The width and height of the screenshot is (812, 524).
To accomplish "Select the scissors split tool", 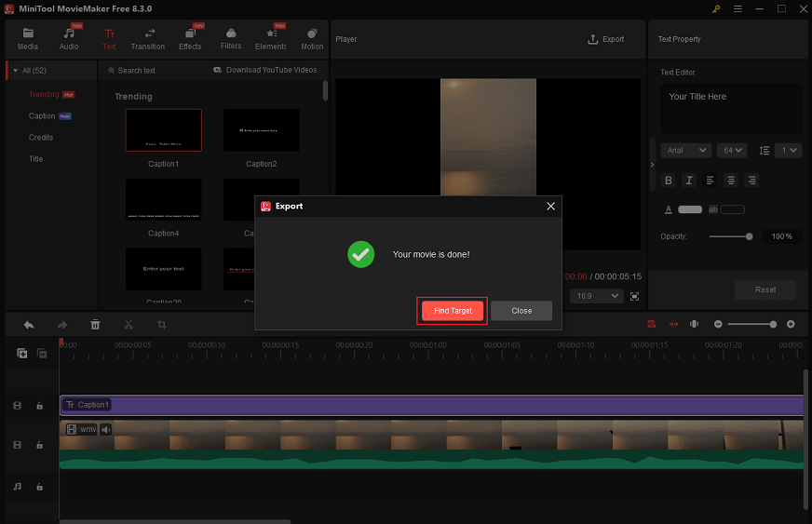I will pos(129,325).
